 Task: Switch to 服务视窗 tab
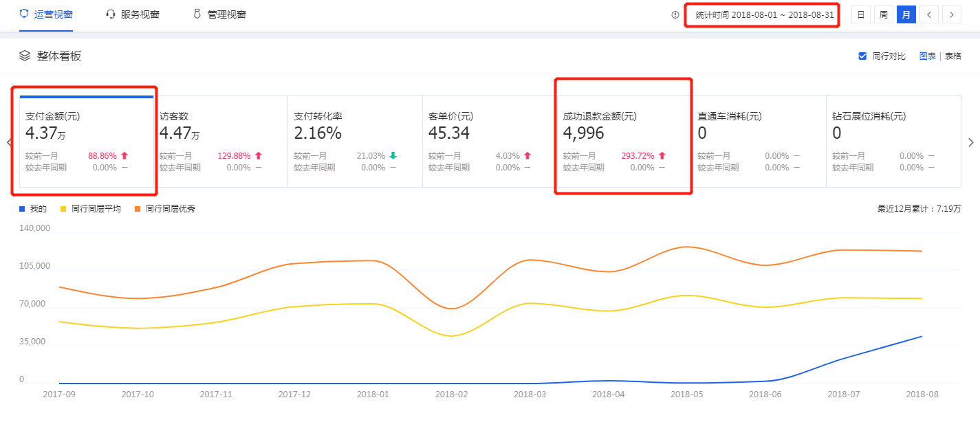click(x=133, y=14)
